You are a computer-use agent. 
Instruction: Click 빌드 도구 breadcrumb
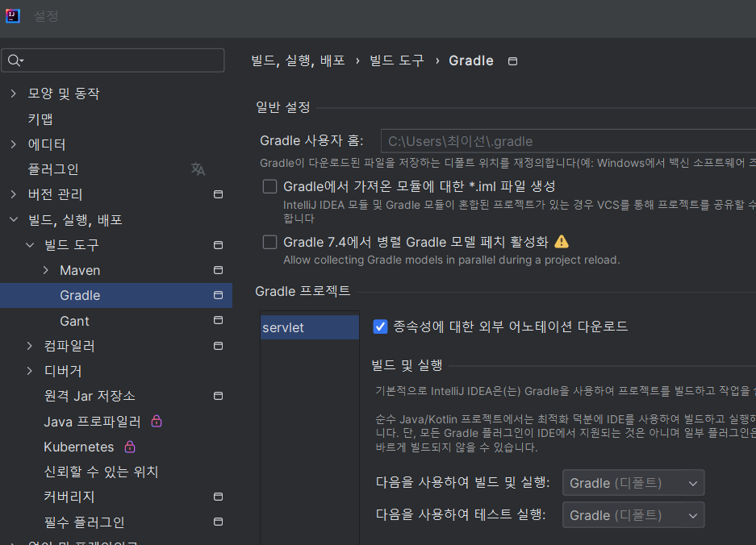tap(396, 60)
